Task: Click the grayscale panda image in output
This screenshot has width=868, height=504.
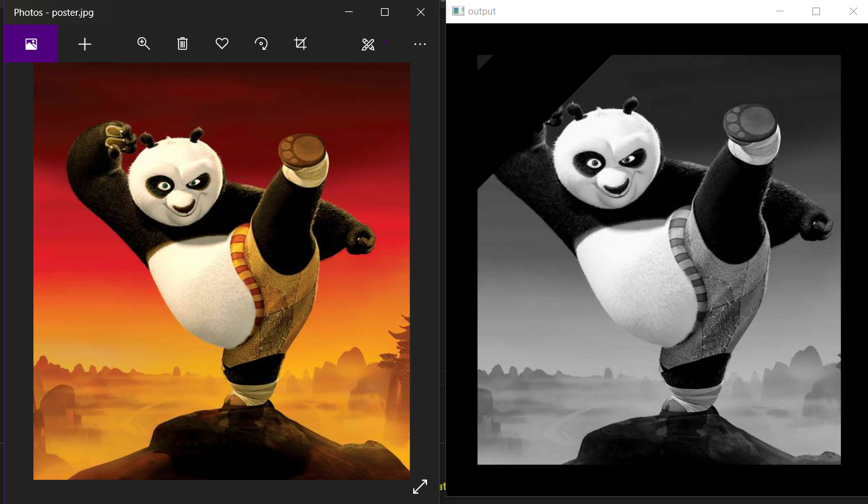Action: tap(659, 259)
